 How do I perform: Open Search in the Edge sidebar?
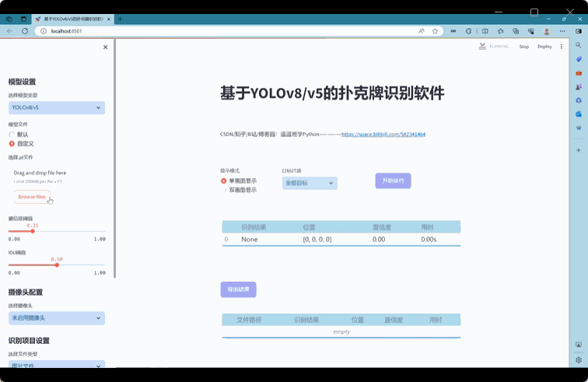coord(579,45)
